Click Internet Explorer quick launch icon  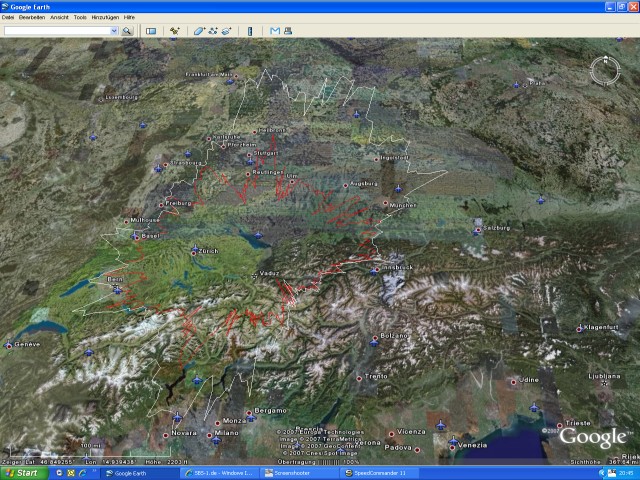pyautogui.click(x=83, y=473)
